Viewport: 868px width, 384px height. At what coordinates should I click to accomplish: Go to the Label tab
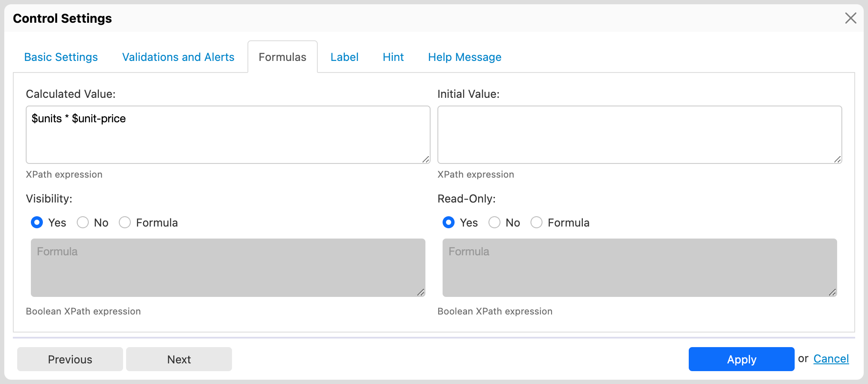pos(344,57)
